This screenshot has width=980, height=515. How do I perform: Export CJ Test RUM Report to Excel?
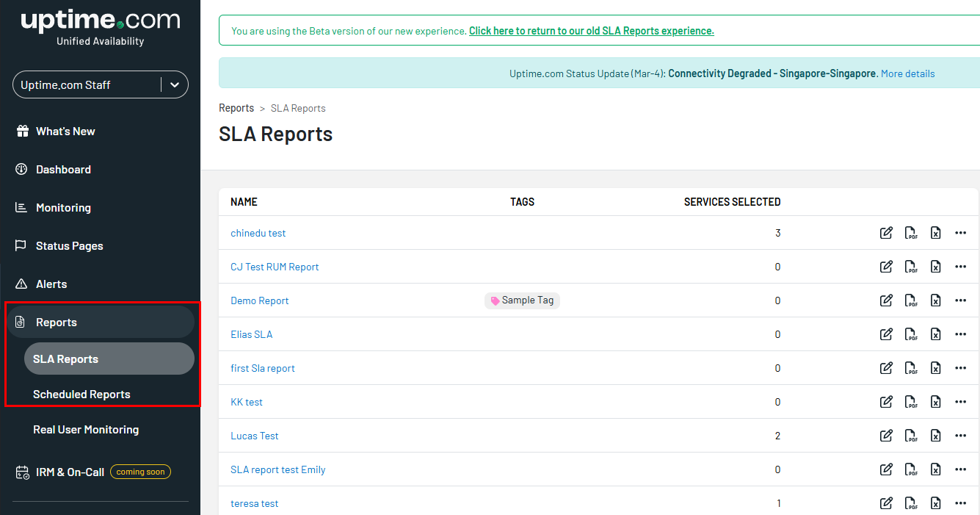[936, 267]
